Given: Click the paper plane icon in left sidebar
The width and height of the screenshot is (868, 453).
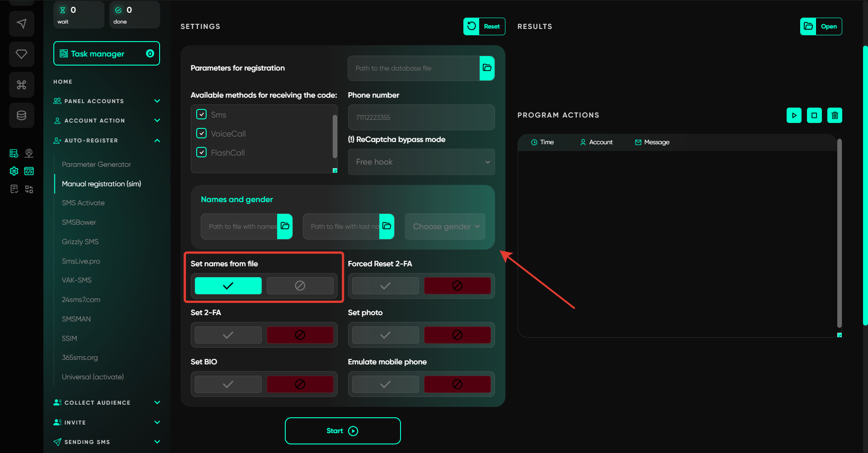Looking at the screenshot, I should [21, 24].
